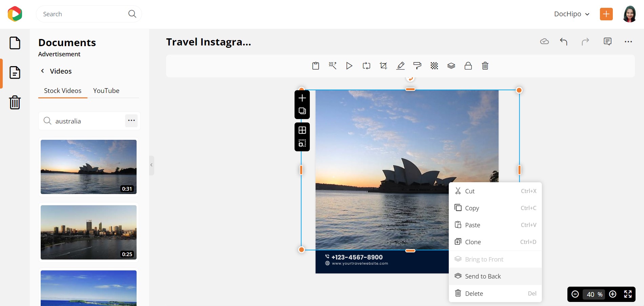Click the duplicate page icon
The height and width of the screenshot is (306, 644).
pyautogui.click(x=302, y=111)
